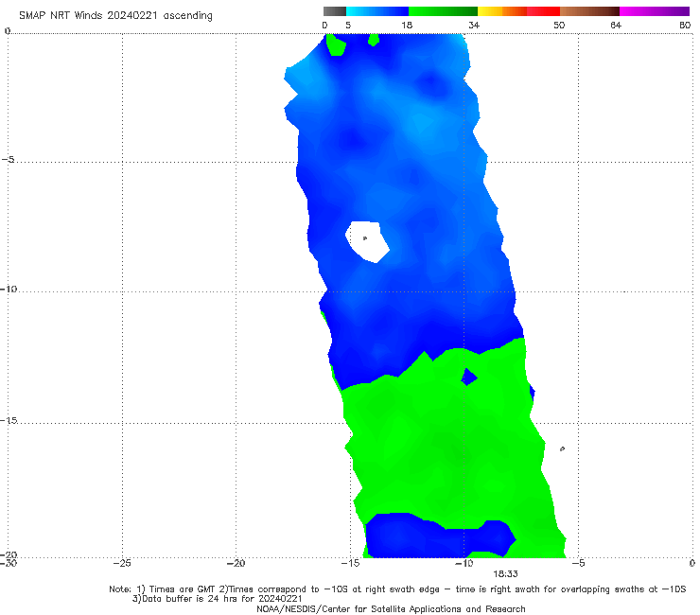
Task: Click the note '3)Data buffer is 24 hrs'
Action: click(217, 599)
